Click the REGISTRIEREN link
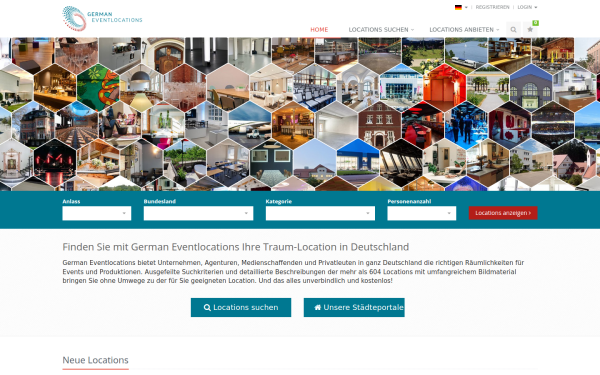The height and width of the screenshot is (375, 600). [x=492, y=7]
